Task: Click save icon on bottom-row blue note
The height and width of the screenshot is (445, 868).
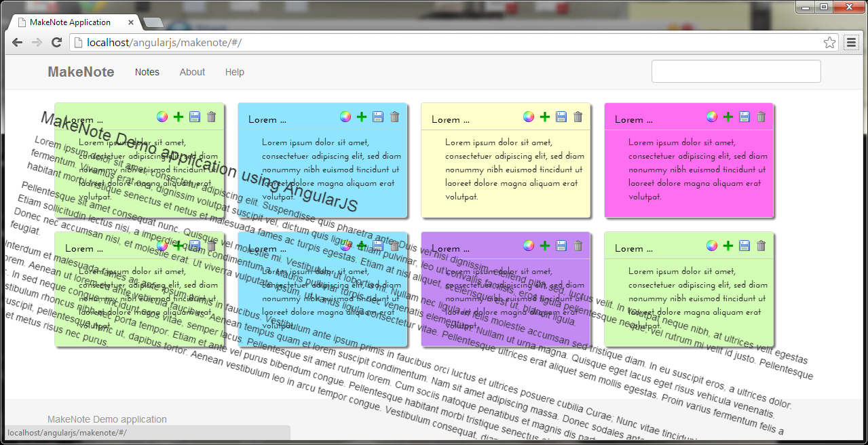Action: (x=378, y=246)
